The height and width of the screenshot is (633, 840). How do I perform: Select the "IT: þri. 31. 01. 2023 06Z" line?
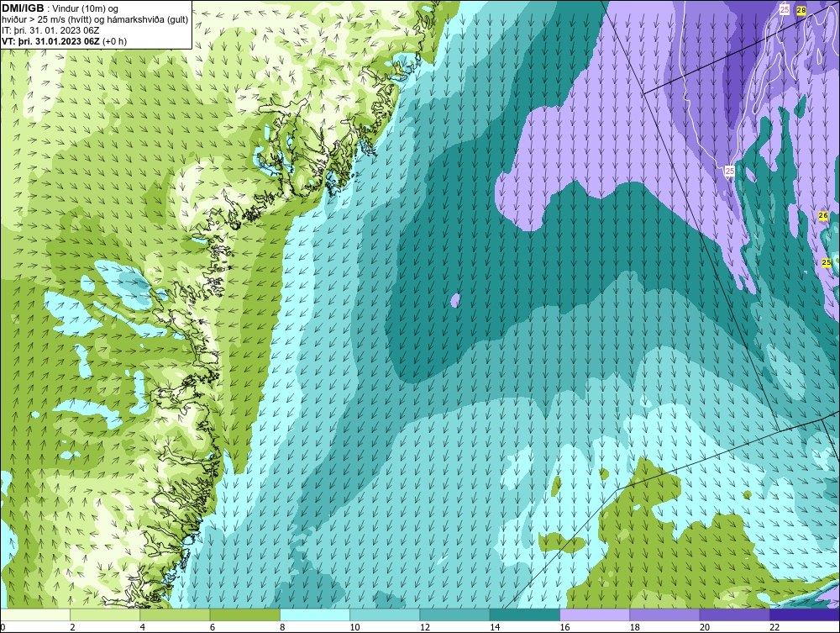[50, 30]
